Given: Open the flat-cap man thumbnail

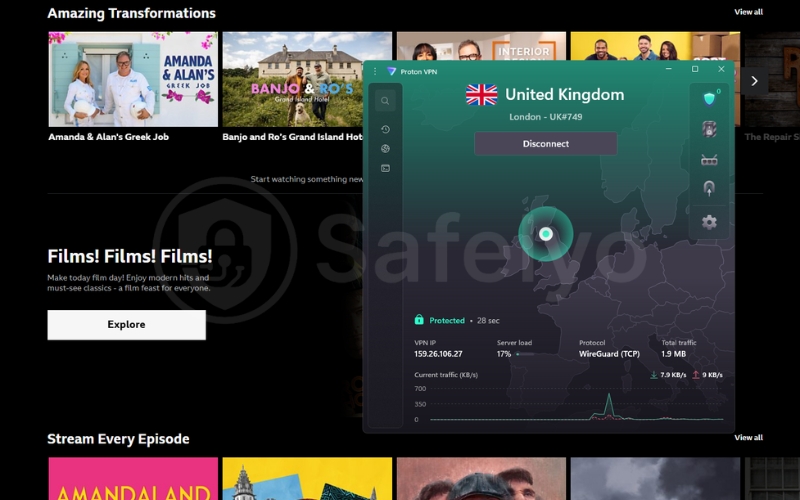Looking at the screenshot, I should tap(481, 479).
